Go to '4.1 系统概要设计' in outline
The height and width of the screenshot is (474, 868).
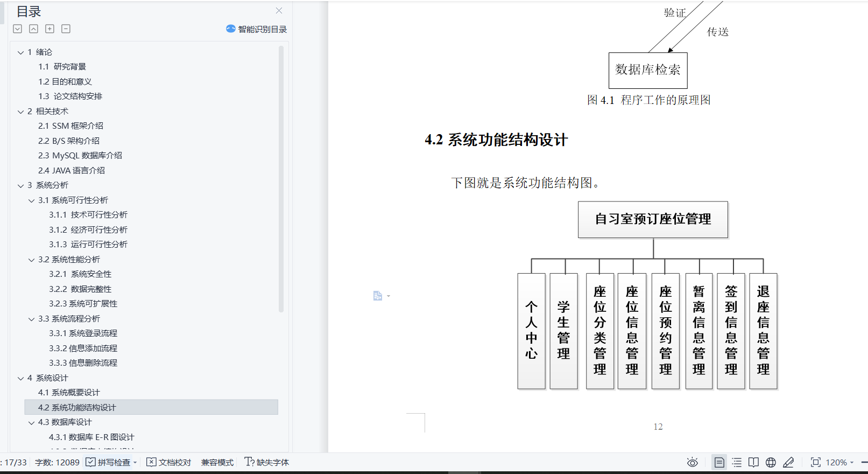click(69, 393)
